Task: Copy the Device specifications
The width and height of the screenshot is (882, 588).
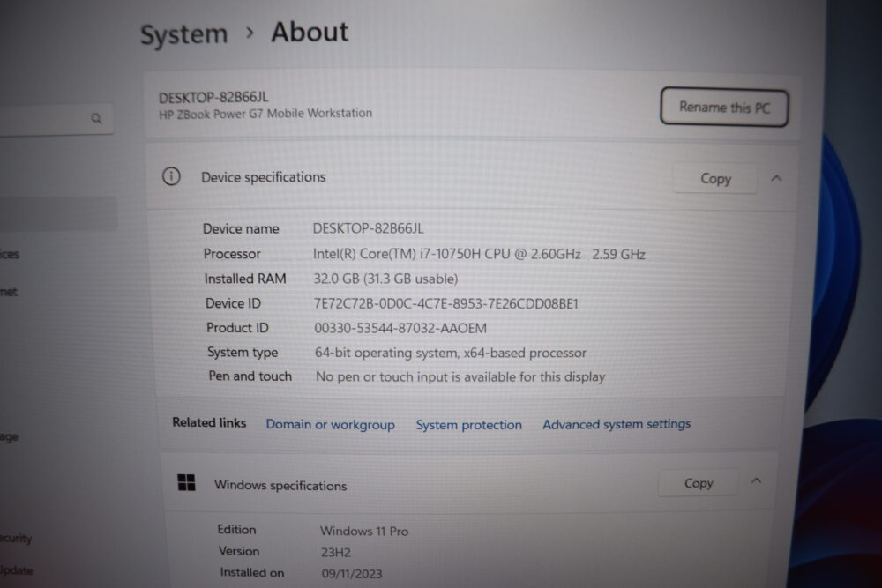Action: 715,179
